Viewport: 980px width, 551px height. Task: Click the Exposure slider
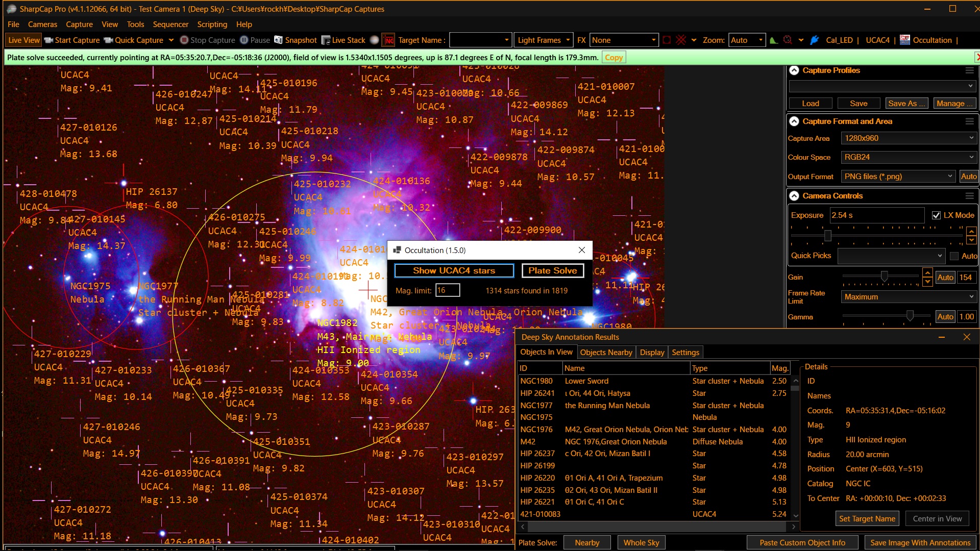876,235
